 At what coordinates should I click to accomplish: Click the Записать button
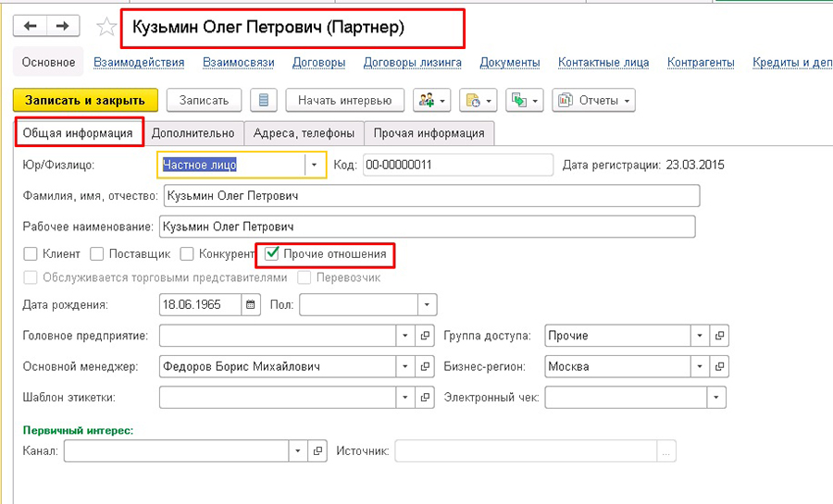coord(204,100)
